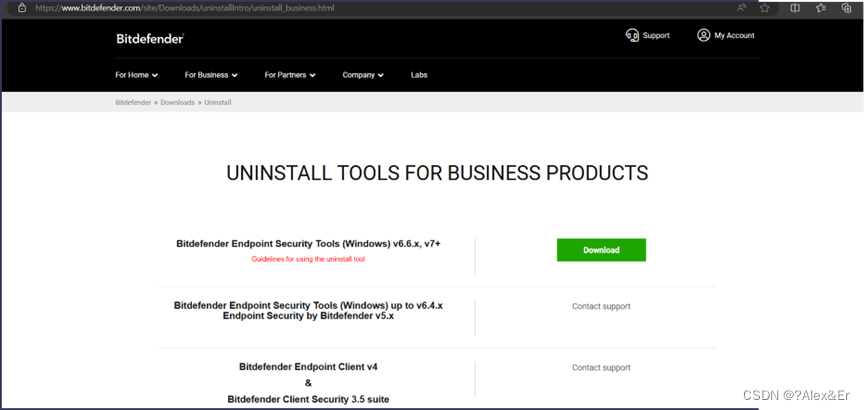Open Guidelines for using the uninstall tool
Image resolution: width=865 pixels, height=410 pixels.
(x=308, y=259)
